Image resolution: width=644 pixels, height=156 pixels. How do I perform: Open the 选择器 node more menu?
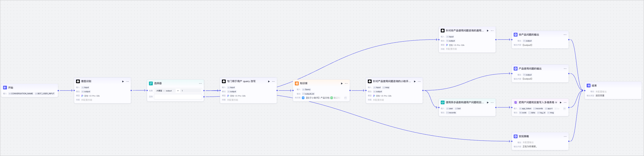coord(201,83)
